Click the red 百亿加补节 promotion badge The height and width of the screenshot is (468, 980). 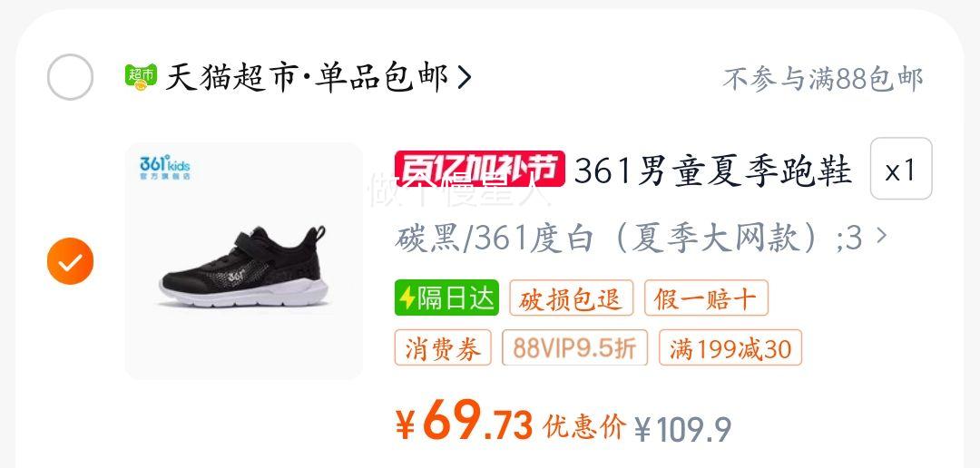coord(480,169)
